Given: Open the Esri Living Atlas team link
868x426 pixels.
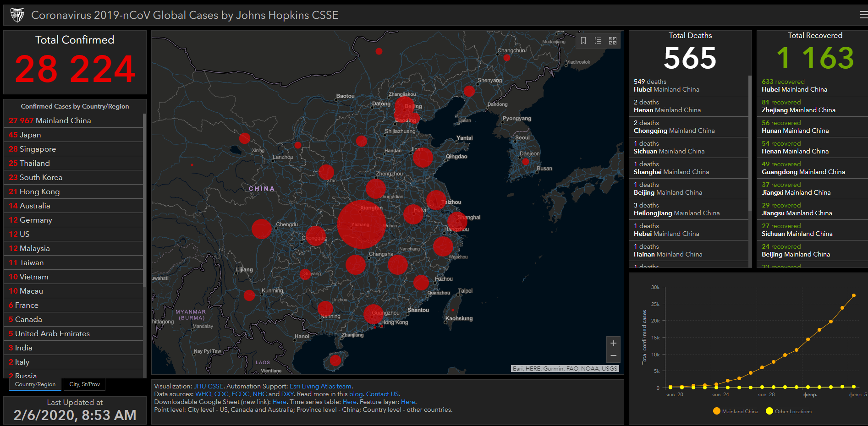Looking at the screenshot, I should 320,386.
